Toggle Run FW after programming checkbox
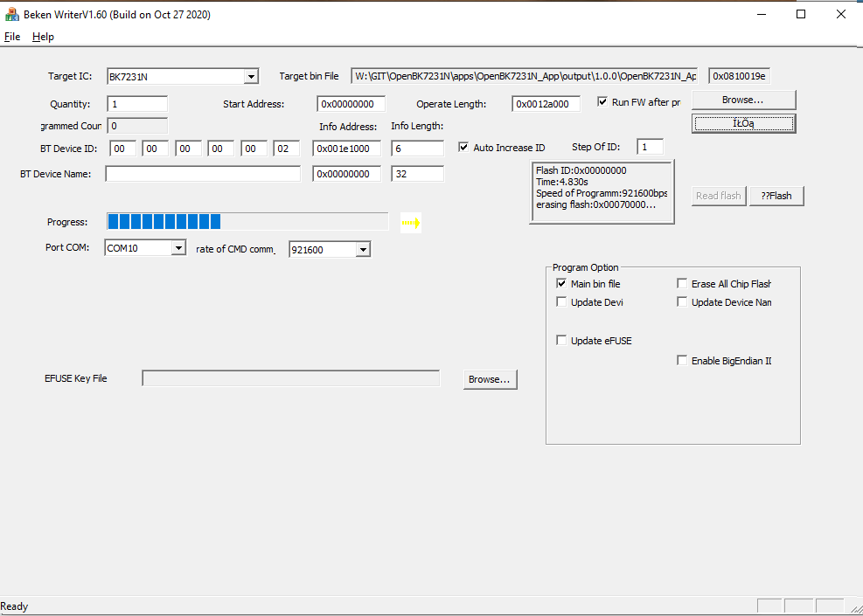 pyautogui.click(x=602, y=101)
